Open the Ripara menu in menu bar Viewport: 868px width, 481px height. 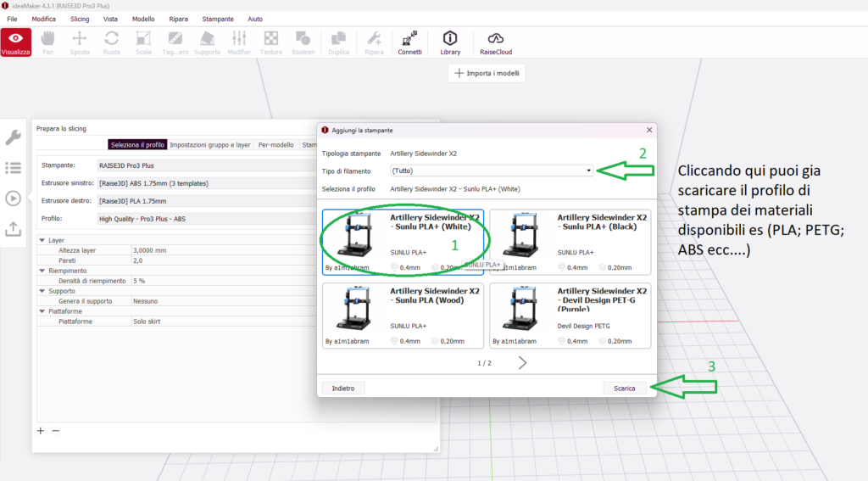click(x=178, y=19)
